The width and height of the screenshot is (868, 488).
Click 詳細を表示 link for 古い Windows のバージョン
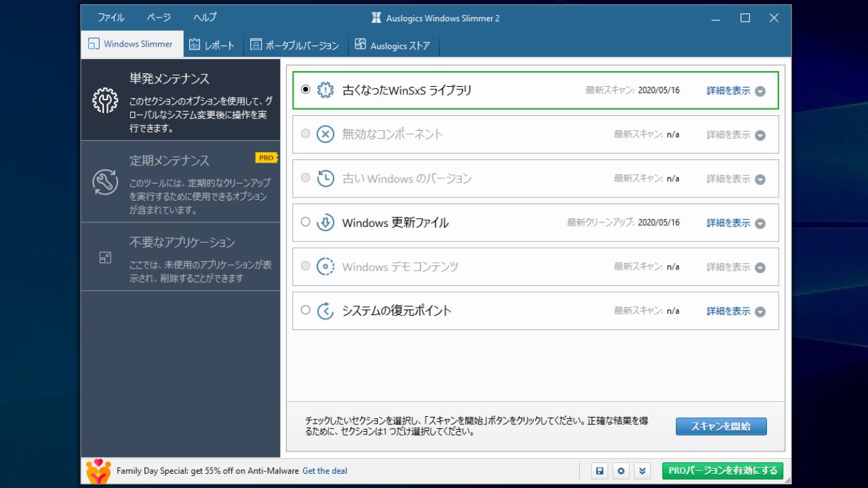tap(728, 178)
